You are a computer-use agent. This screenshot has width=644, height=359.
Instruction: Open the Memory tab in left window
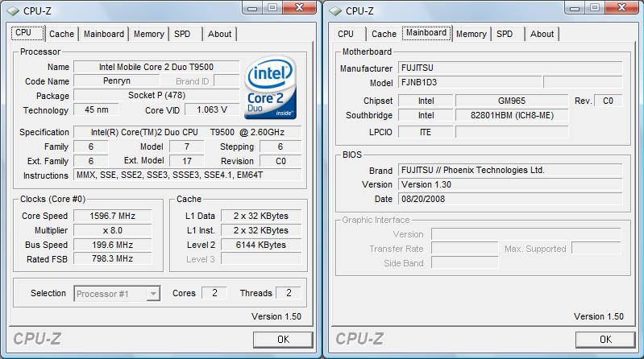(x=148, y=34)
